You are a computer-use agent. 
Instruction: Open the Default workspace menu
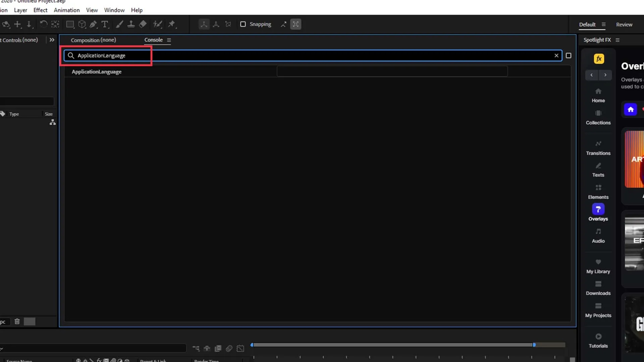point(603,24)
